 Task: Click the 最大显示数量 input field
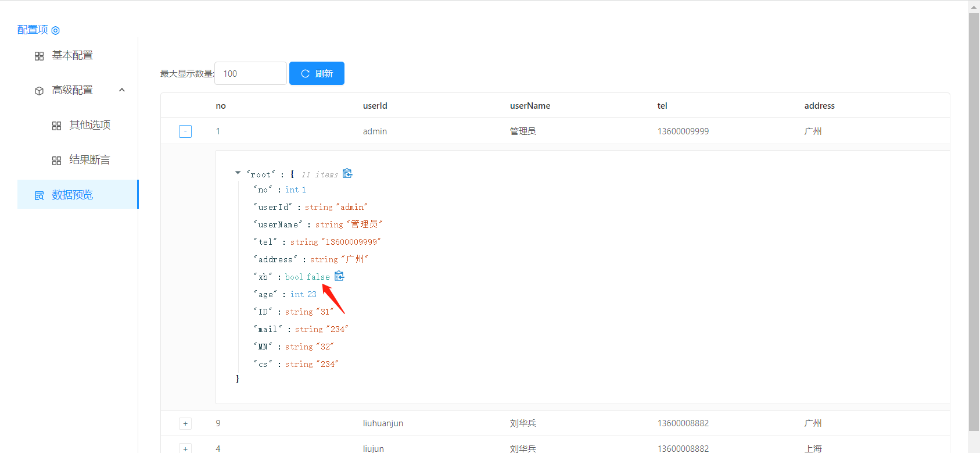[250, 73]
